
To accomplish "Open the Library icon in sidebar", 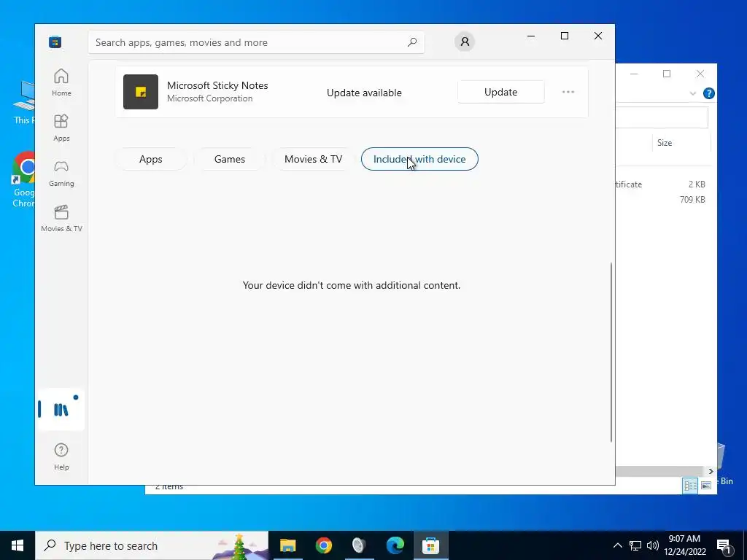I will click(61, 409).
